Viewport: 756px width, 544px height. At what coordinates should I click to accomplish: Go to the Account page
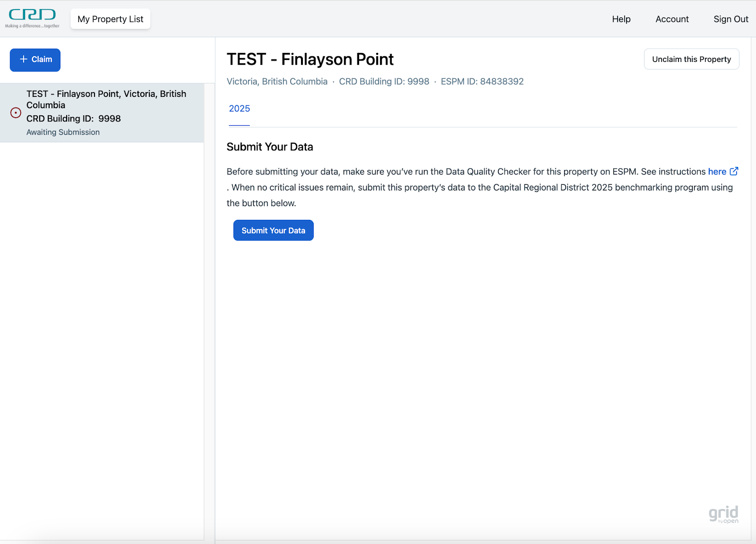click(671, 19)
